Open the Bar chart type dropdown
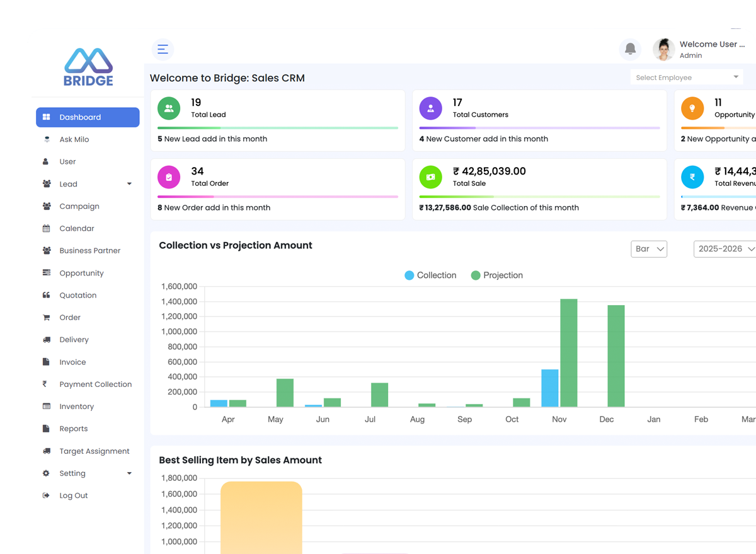Viewport: 756px width, 554px height. pos(648,249)
